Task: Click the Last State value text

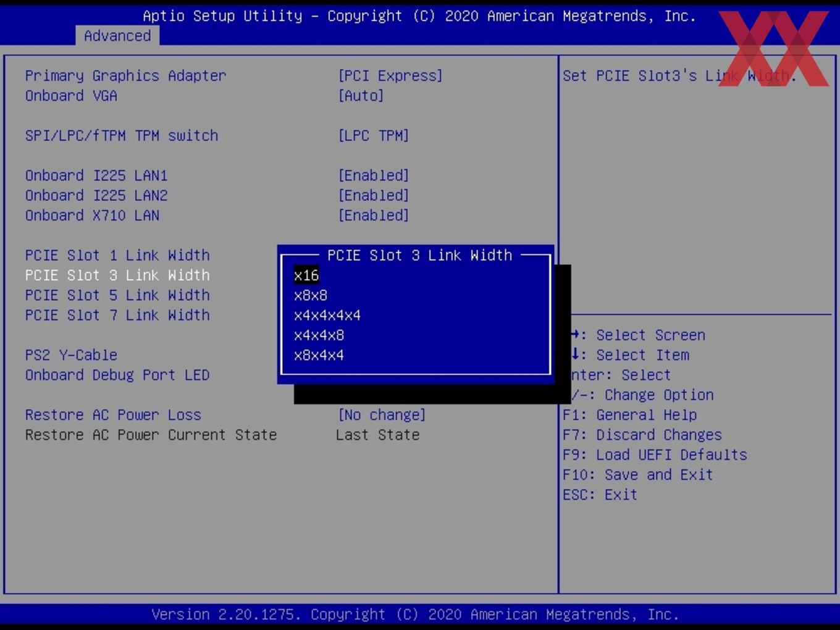Action: coord(377,435)
